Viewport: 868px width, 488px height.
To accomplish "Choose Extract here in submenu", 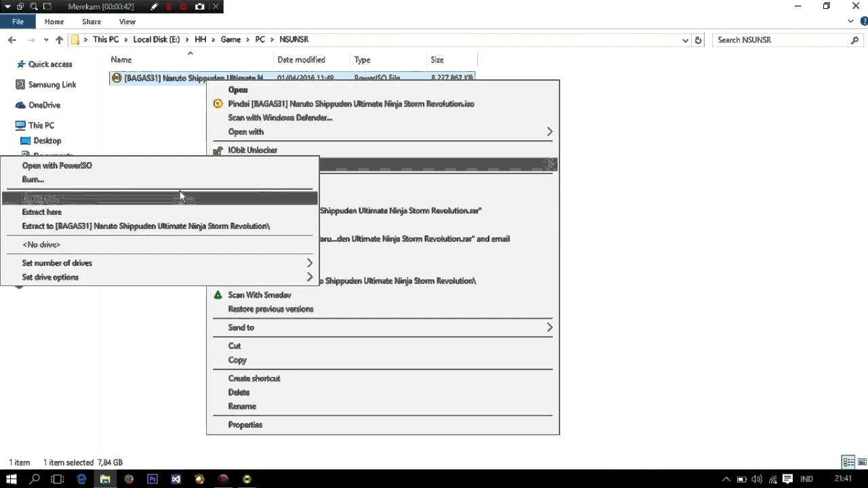I will coord(159,212).
